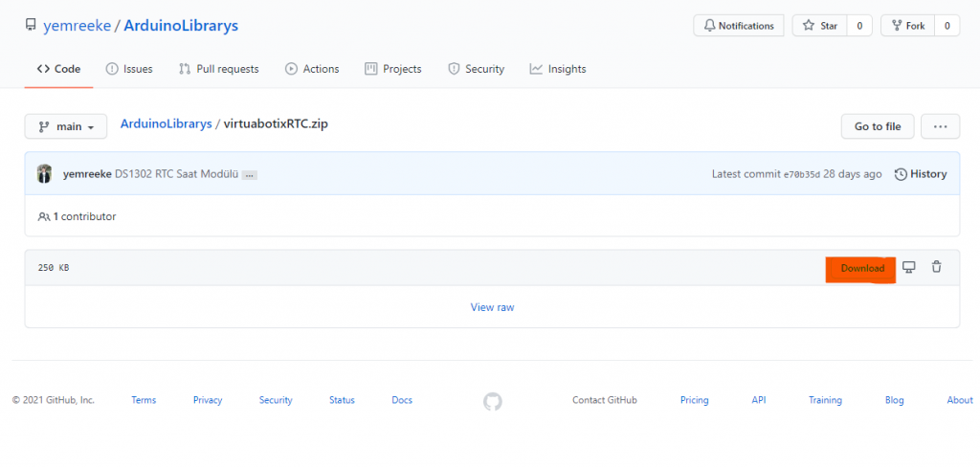The image size is (980, 468).
Task: Star this repository
Action: 820,26
